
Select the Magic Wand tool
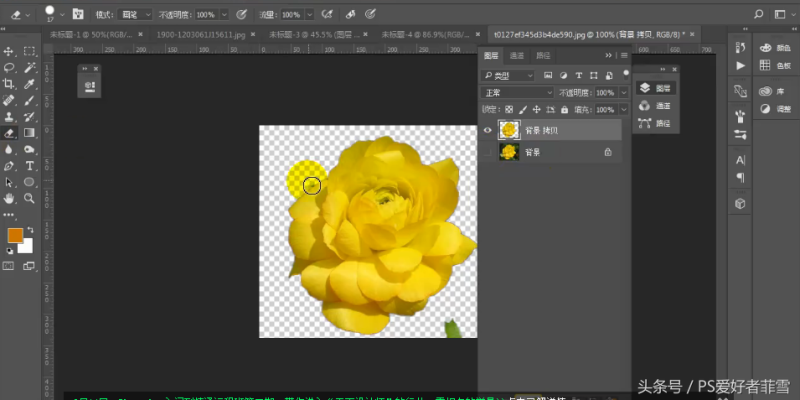click(30, 67)
